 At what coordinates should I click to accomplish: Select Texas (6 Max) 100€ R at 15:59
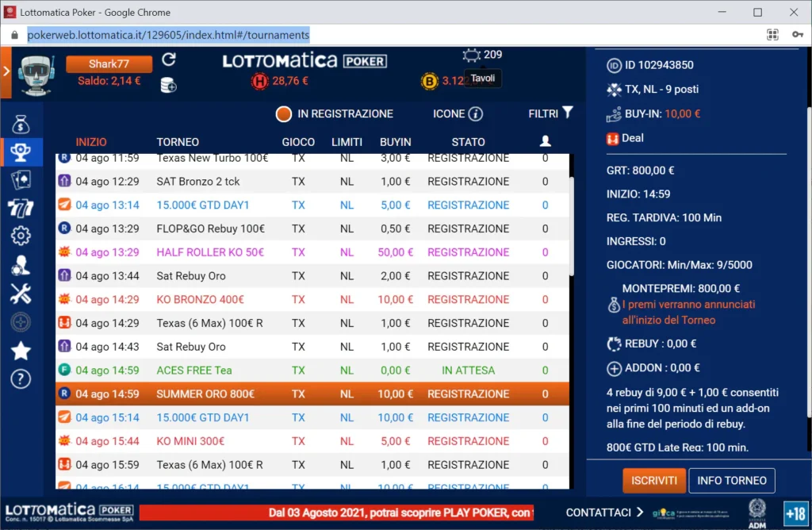[312, 465]
